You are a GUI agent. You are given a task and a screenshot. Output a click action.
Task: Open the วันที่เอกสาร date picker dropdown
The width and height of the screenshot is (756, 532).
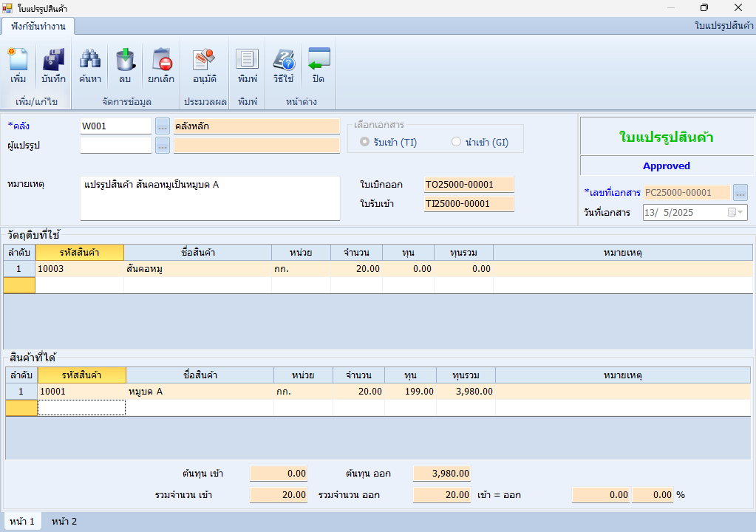click(737, 213)
